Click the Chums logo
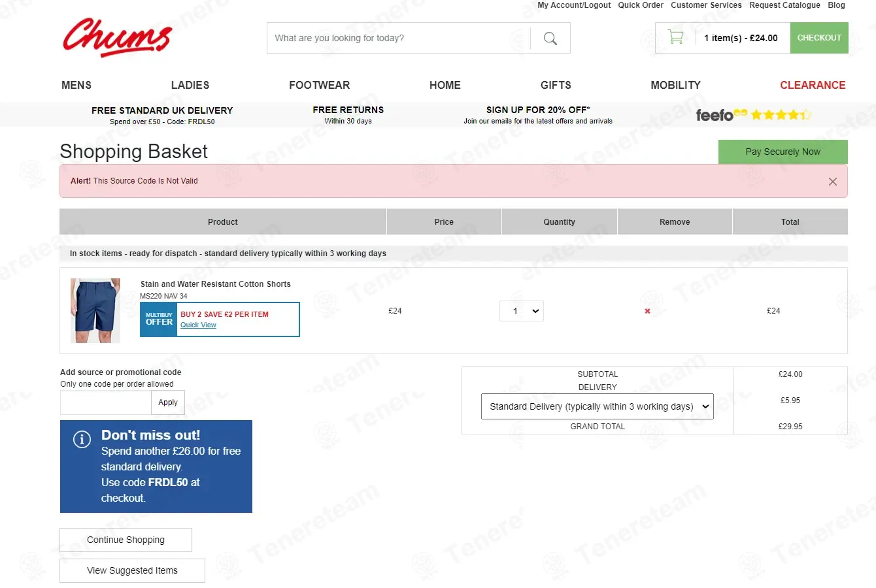876x588 pixels. pyautogui.click(x=118, y=37)
